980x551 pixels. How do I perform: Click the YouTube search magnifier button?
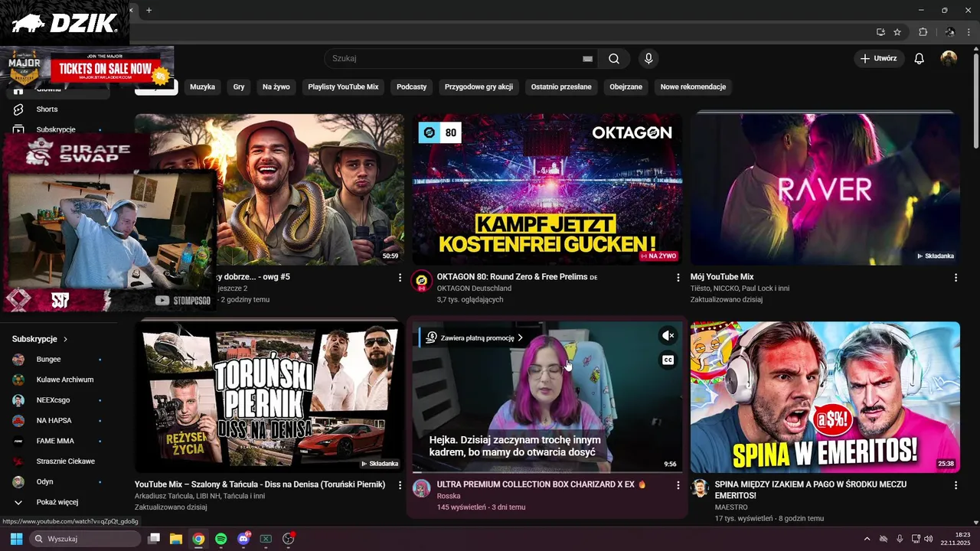614,58
